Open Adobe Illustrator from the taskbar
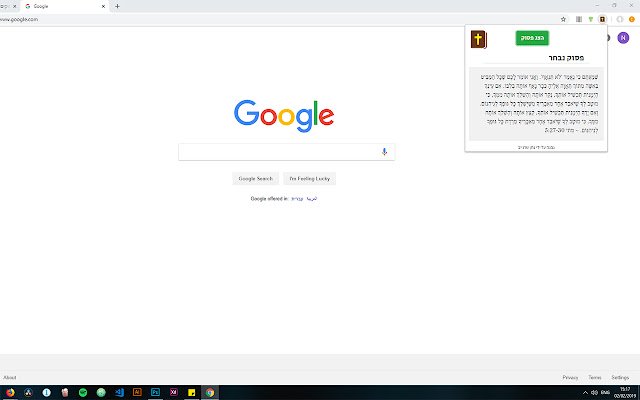This screenshot has width=640, height=400. [137, 393]
